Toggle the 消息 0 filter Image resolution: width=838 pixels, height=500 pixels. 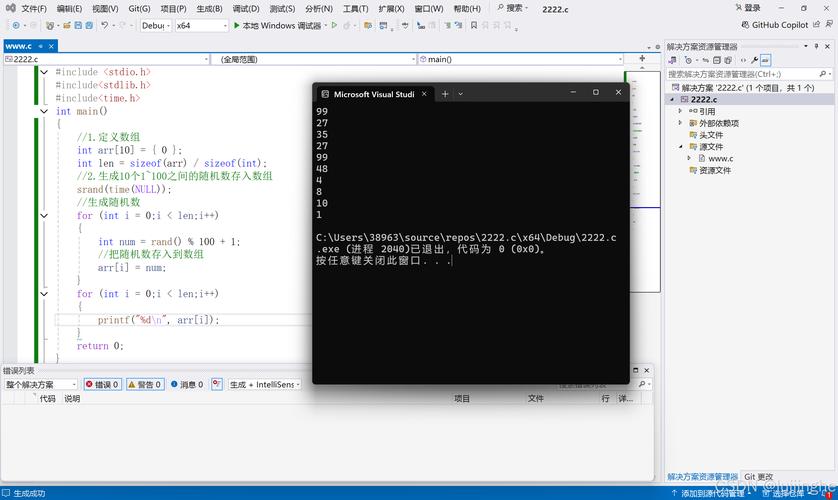pyautogui.click(x=187, y=384)
